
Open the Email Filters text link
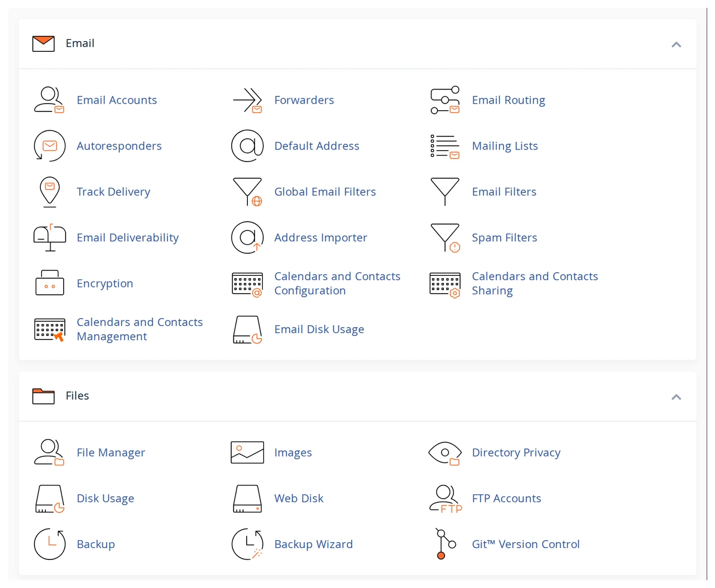(504, 192)
